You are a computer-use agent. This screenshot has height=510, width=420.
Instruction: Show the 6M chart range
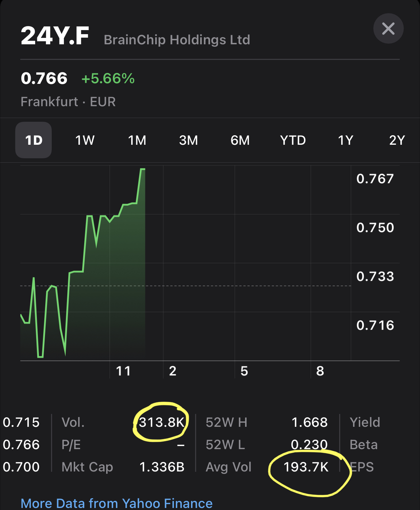pos(240,140)
